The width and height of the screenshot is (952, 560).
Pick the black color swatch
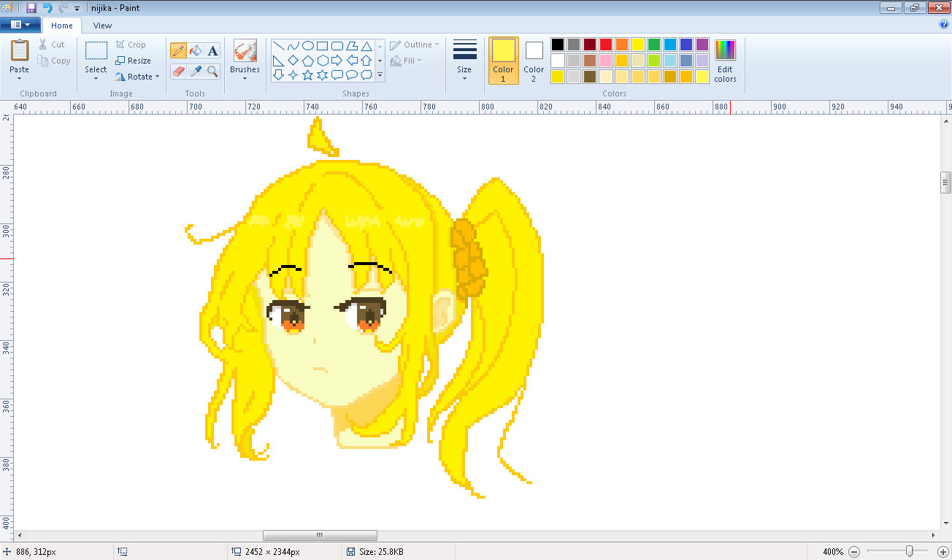click(x=558, y=45)
